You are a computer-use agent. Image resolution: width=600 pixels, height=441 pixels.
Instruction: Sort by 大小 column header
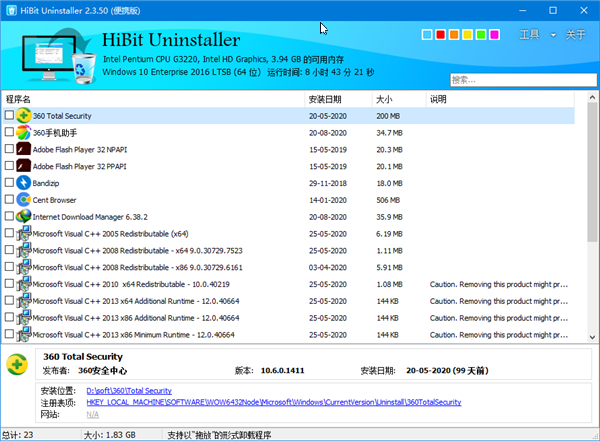(399, 100)
